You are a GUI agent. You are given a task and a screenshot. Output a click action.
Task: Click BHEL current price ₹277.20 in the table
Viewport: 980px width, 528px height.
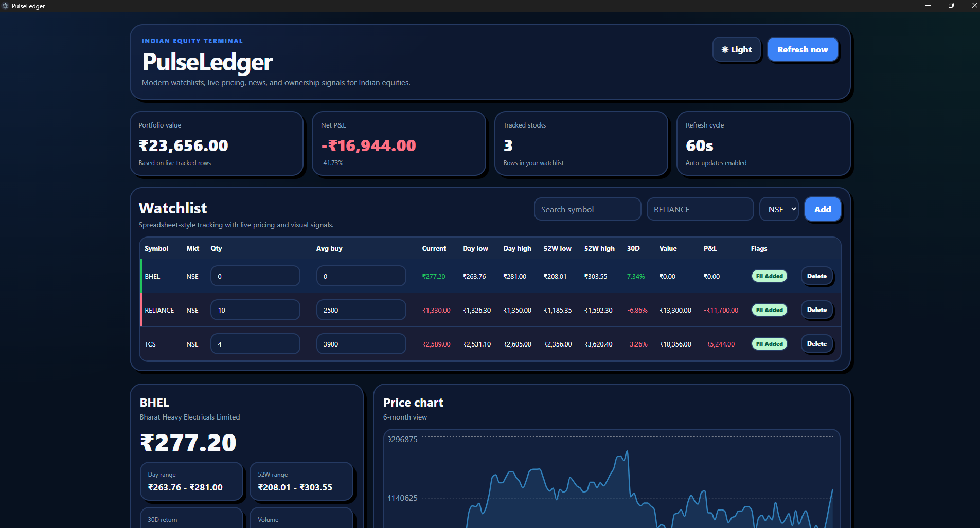click(x=434, y=277)
